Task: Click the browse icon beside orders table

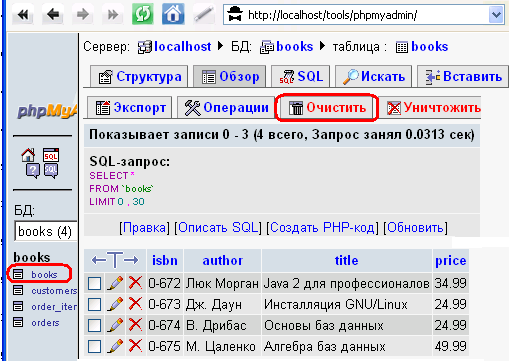Action: [x=18, y=322]
